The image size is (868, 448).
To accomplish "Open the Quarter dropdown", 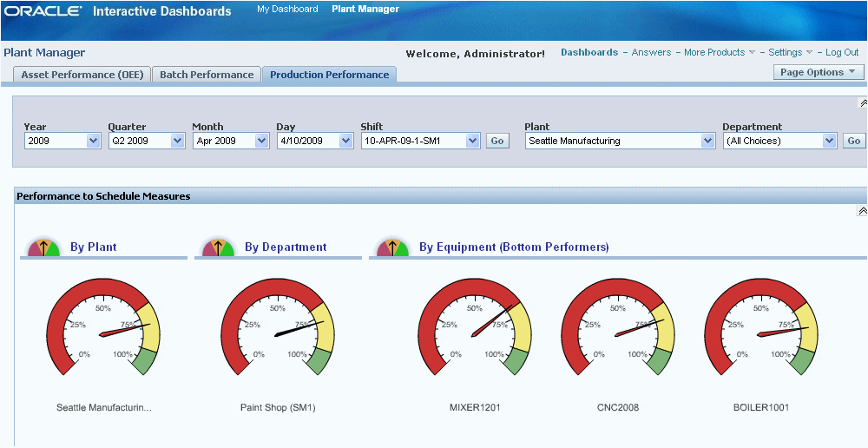I will 177,142.
